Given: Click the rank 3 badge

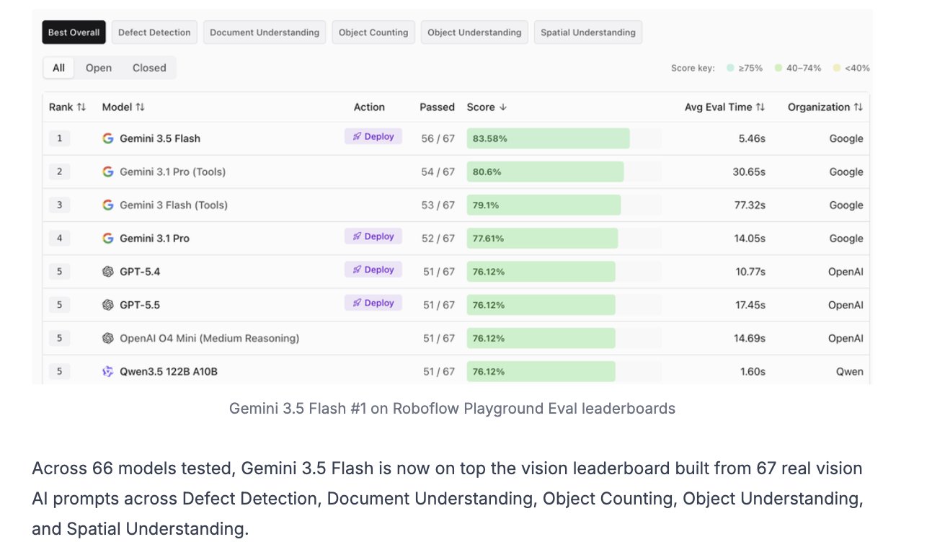Looking at the screenshot, I should [59, 205].
